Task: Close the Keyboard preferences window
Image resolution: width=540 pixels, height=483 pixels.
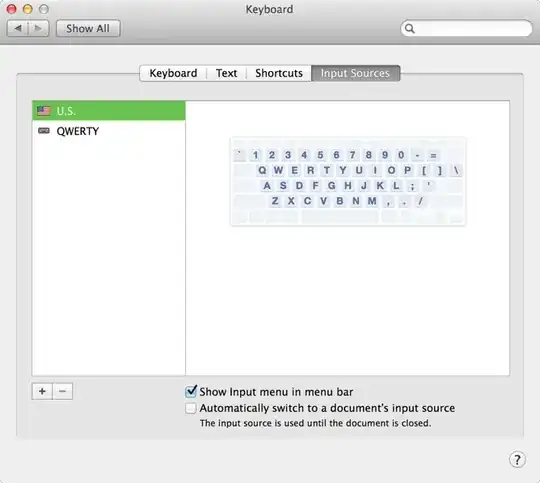Action: click(11, 9)
